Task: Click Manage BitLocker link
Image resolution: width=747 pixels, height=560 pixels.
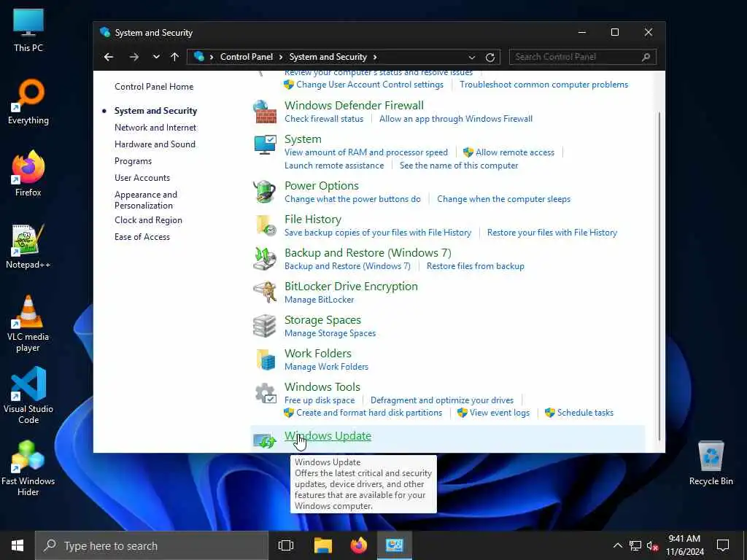Action: (320, 300)
